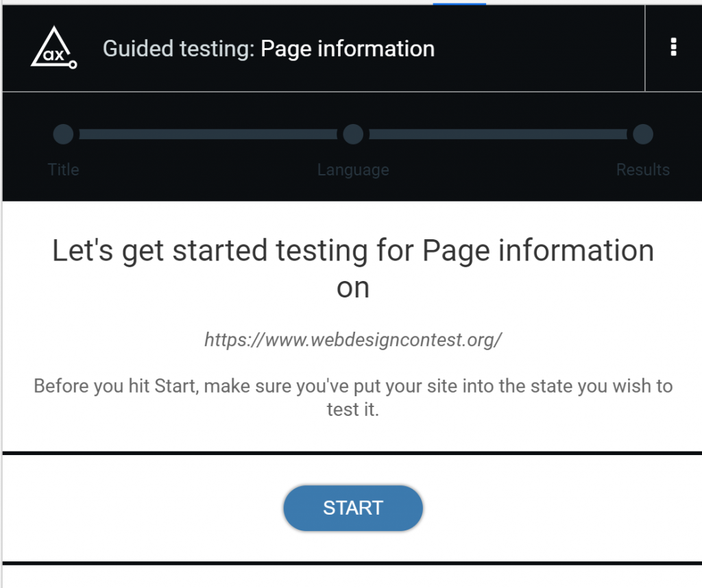Click "Page information" in the top header
702x588 pixels.
pyautogui.click(x=348, y=49)
